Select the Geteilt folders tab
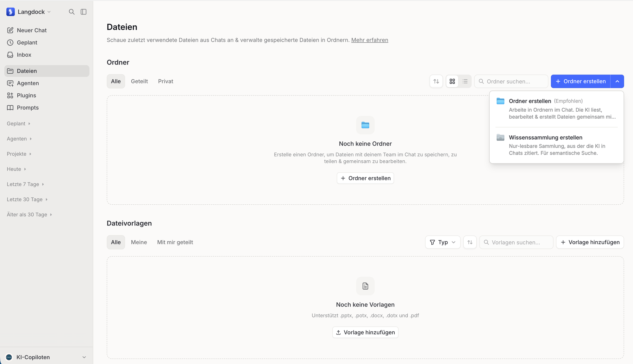This screenshot has height=364, width=633. (x=139, y=81)
